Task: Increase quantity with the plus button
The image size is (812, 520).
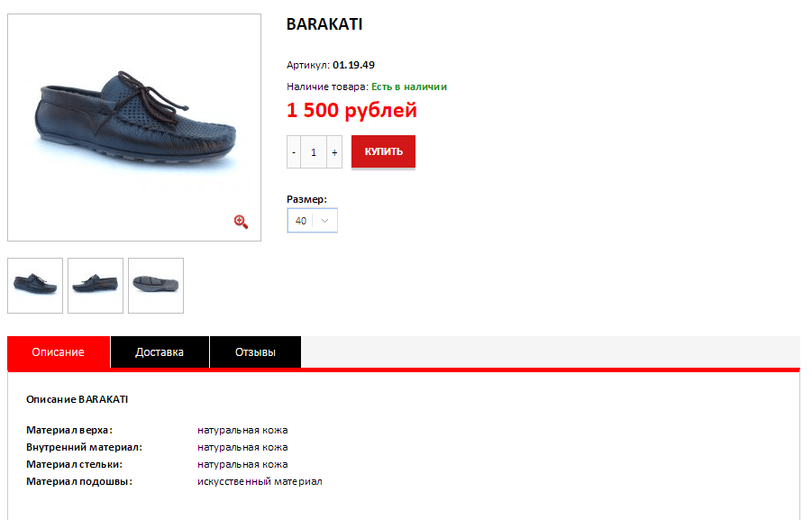Action: coord(334,152)
